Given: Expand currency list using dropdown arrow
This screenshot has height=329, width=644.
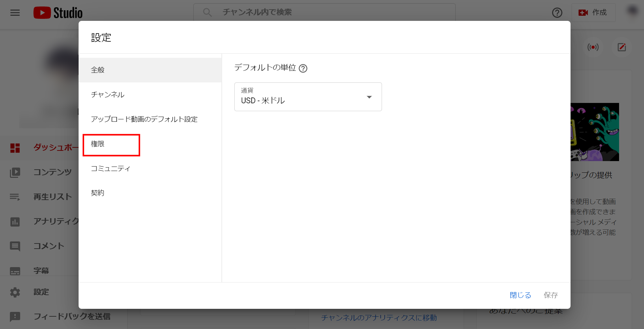Looking at the screenshot, I should pos(369,97).
